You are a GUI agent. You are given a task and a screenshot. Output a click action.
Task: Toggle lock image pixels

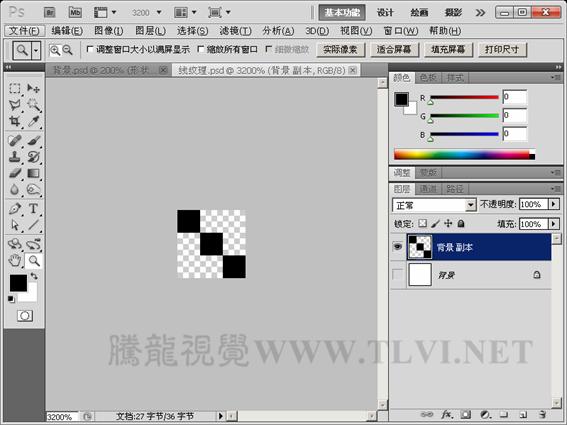[x=435, y=224]
